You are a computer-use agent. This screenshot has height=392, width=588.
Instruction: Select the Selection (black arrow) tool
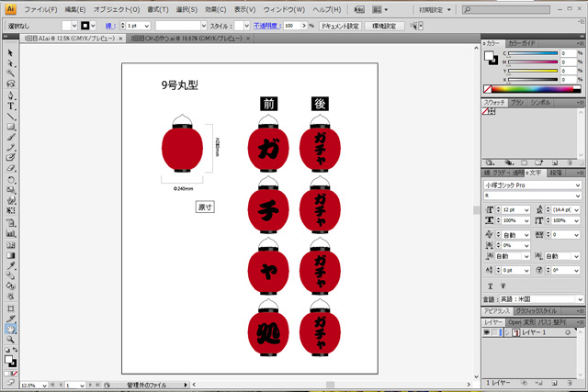point(10,53)
